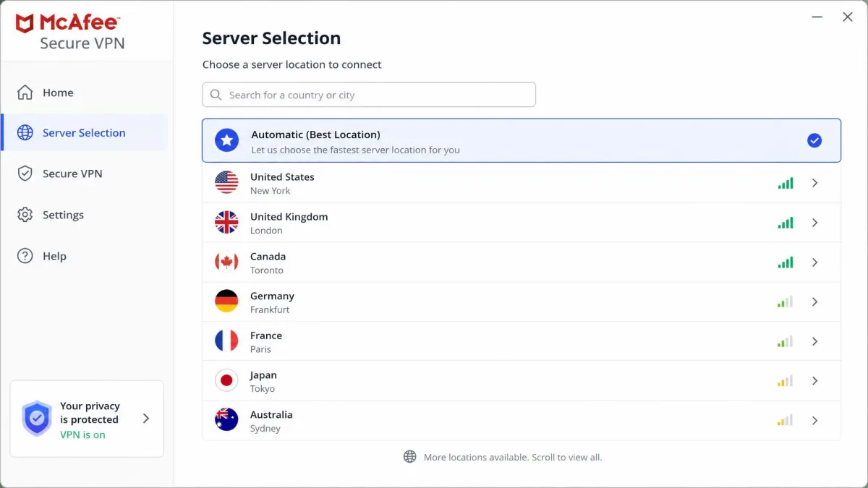Select the Australia server name
The height and width of the screenshot is (488, 868).
click(271, 415)
